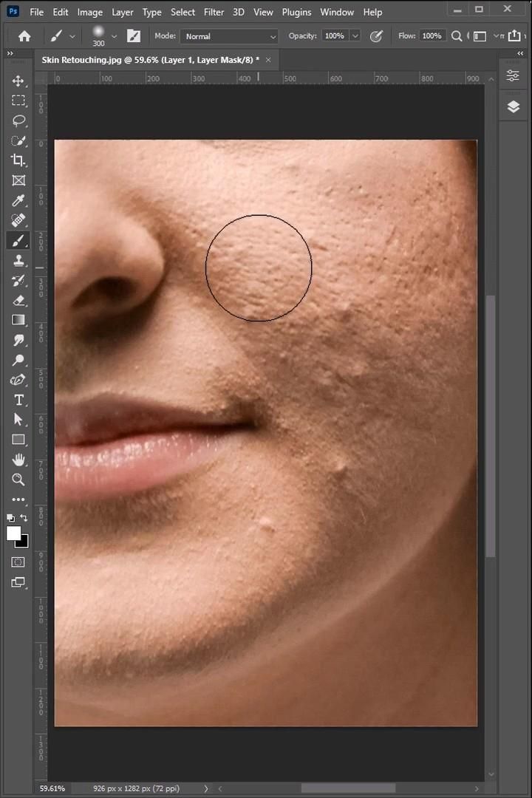This screenshot has width=532, height=798.
Task: Open the 3D menu
Action: 238,12
